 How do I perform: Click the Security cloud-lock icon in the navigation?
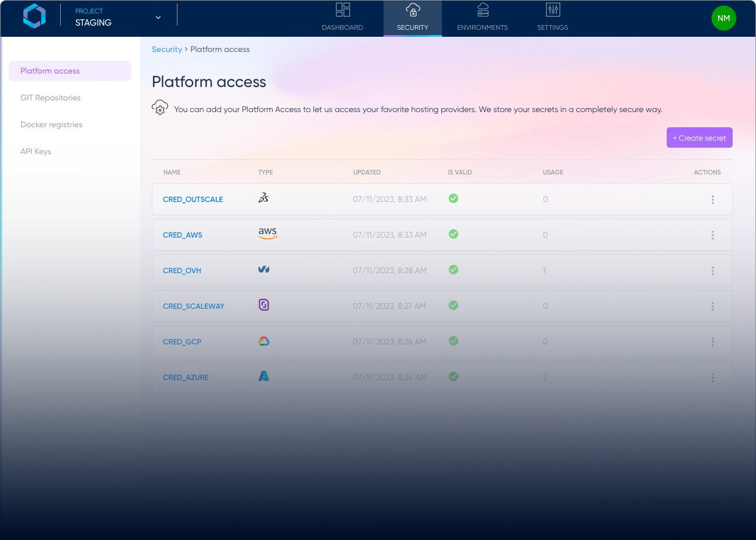[413, 10]
